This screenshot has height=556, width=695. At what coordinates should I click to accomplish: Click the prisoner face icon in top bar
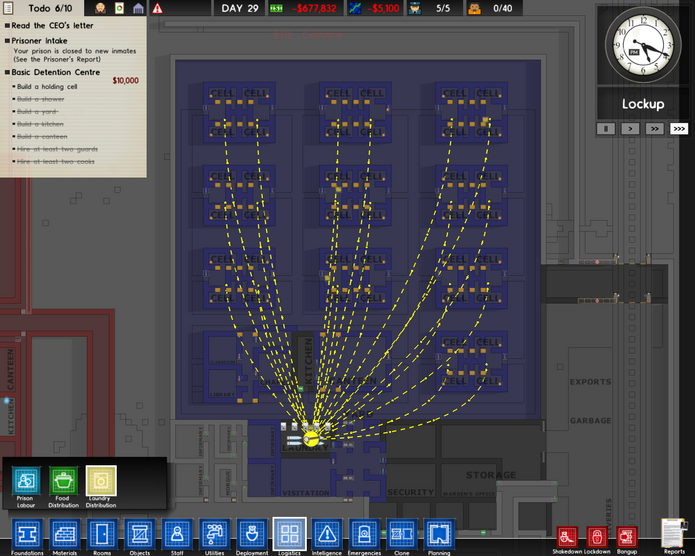point(101,8)
